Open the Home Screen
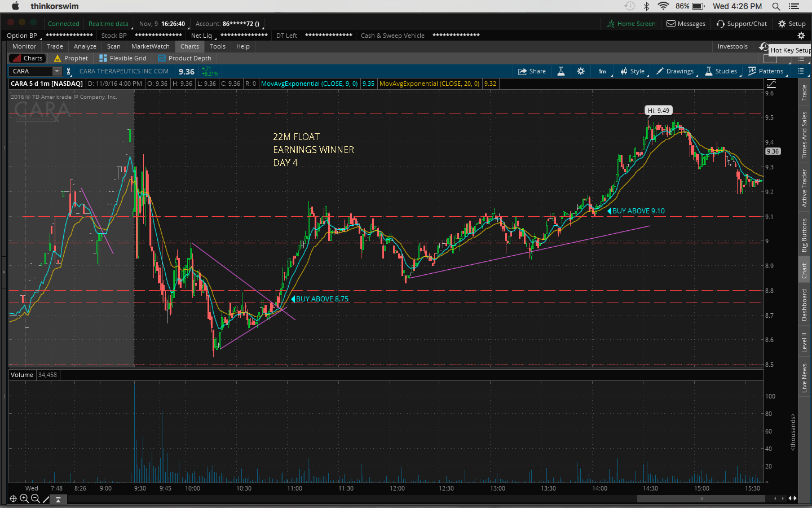The width and height of the screenshot is (812, 508). [x=632, y=24]
